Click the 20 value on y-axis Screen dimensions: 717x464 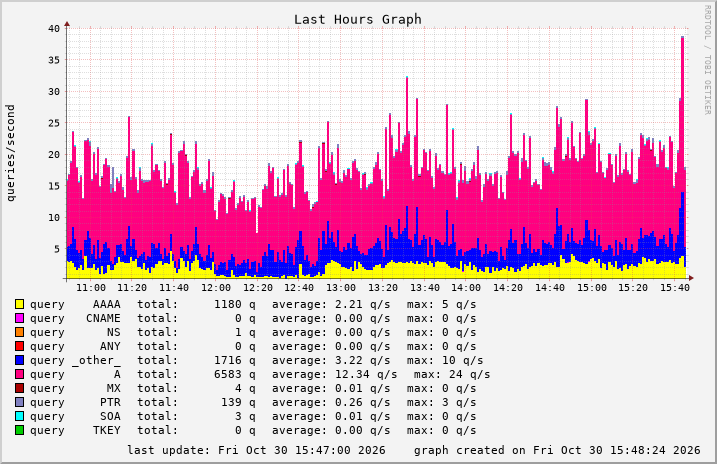[x=54, y=155]
